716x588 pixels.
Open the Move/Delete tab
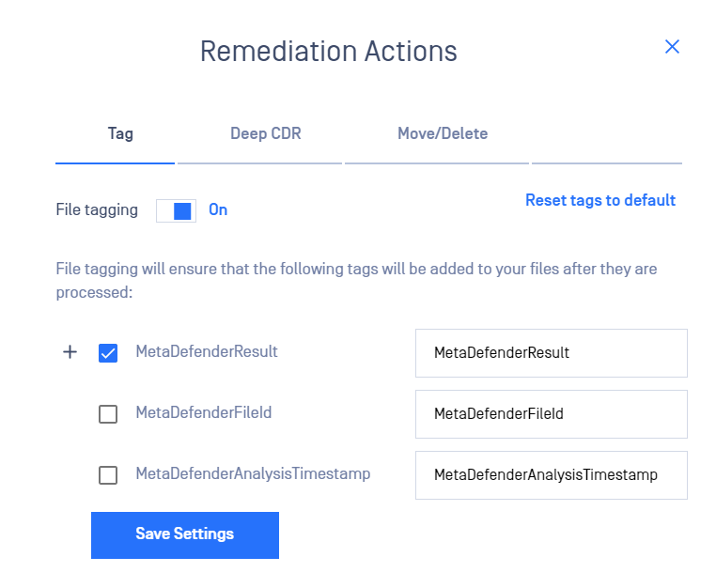pyautogui.click(x=443, y=133)
